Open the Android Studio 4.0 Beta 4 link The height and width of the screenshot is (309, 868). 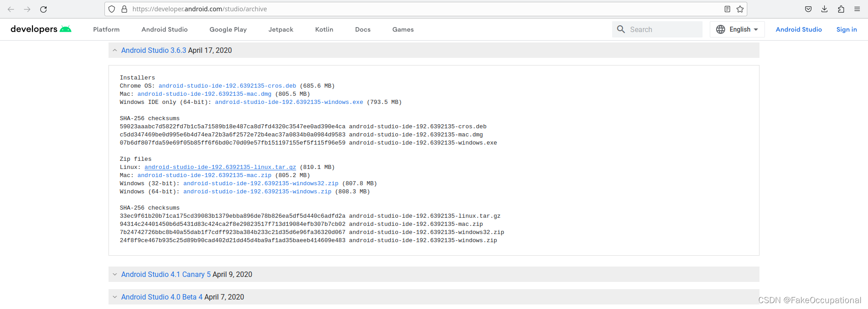[x=162, y=297]
